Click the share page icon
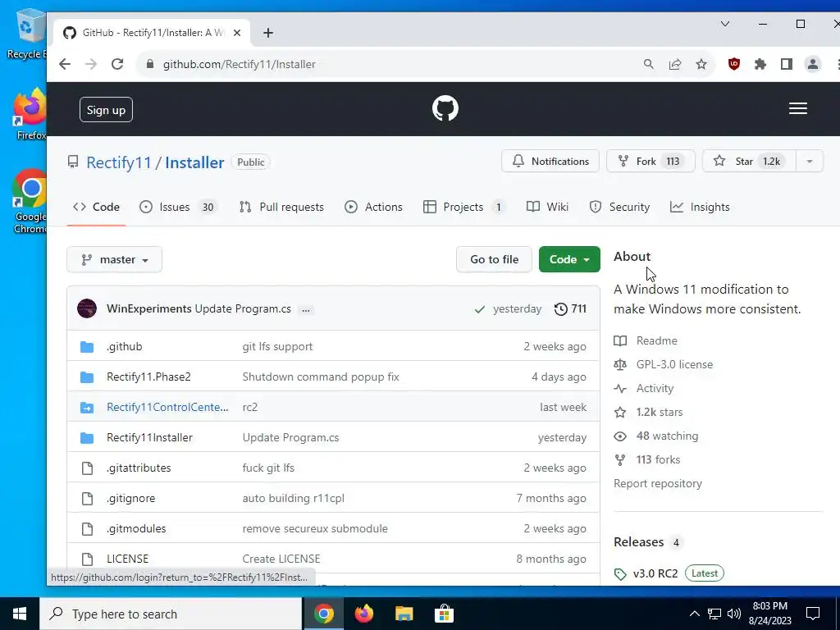This screenshot has height=630, width=840. point(675,64)
